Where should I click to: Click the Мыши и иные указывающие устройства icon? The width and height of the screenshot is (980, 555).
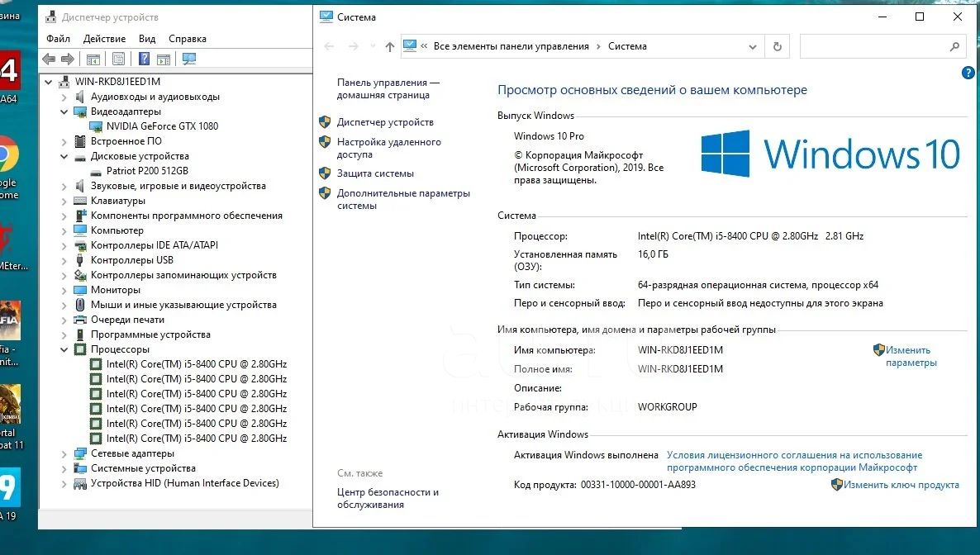(x=80, y=305)
